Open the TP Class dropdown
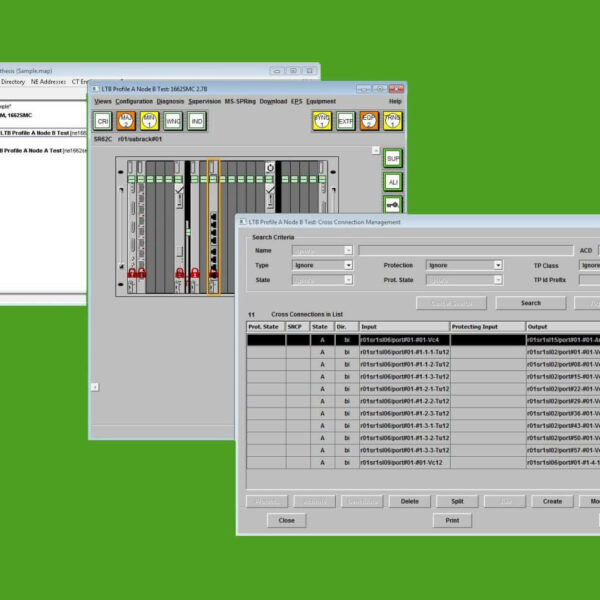600x600 pixels. pyautogui.click(x=589, y=265)
